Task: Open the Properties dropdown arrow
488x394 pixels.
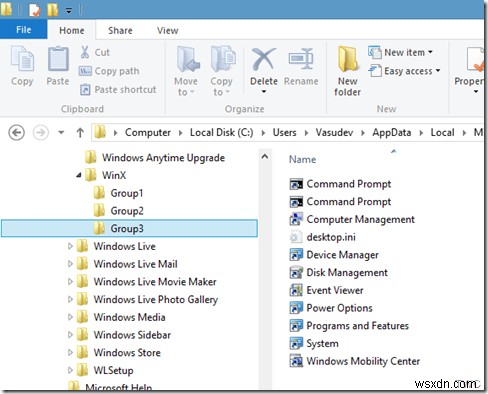Action: tap(476, 92)
